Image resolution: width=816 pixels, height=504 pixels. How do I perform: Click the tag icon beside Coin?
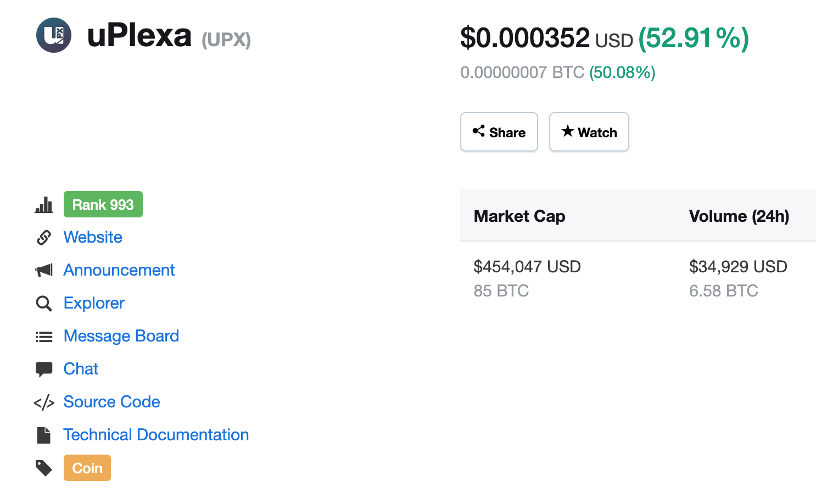click(x=44, y=468)
